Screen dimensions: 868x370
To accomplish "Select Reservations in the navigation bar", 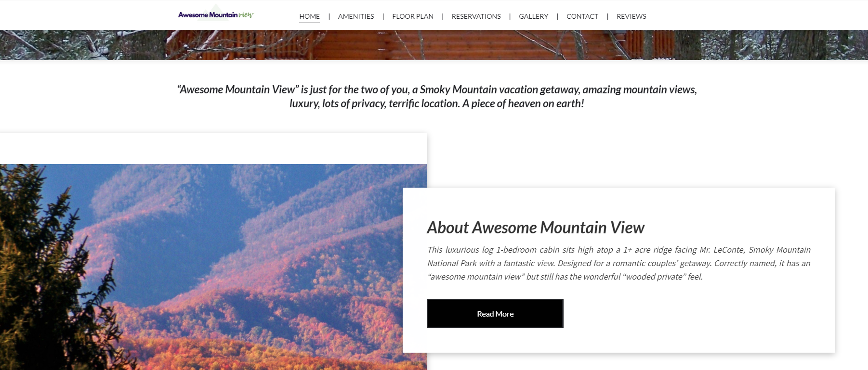I will click(x=476, y=16).
